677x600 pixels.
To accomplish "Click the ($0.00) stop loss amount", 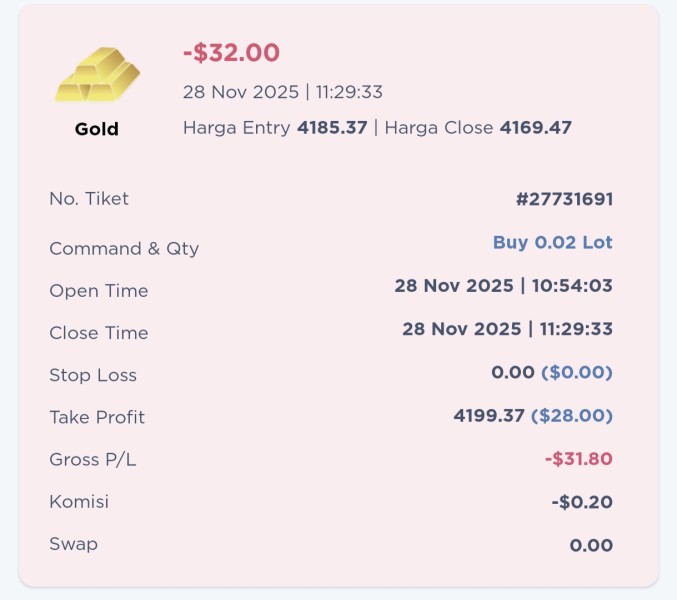I will [577, 372].
